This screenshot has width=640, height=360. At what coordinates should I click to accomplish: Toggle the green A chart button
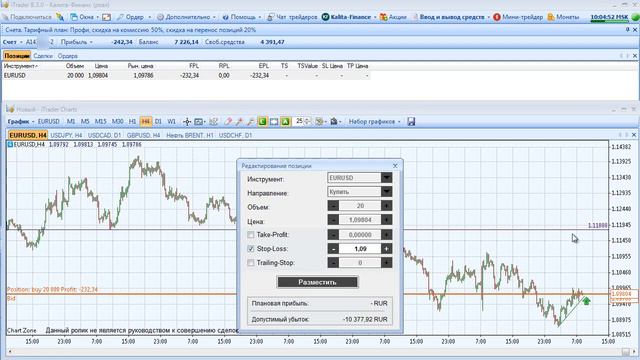[285, 122]
